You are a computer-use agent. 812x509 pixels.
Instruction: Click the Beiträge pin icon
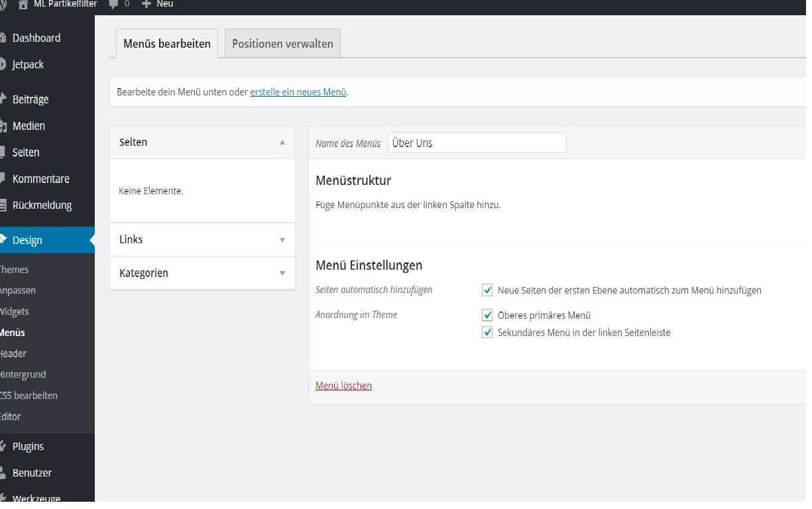(x=3, y=99)
